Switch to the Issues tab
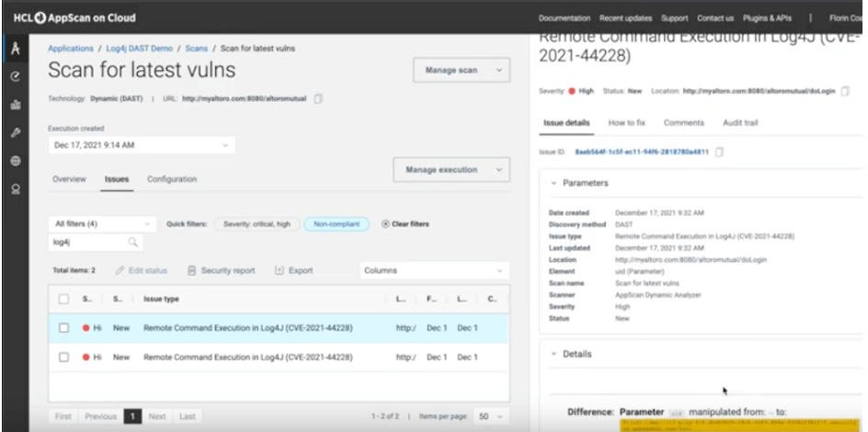Image resolution: width=868 pixels, height=432 pixels. click(117, 179)
